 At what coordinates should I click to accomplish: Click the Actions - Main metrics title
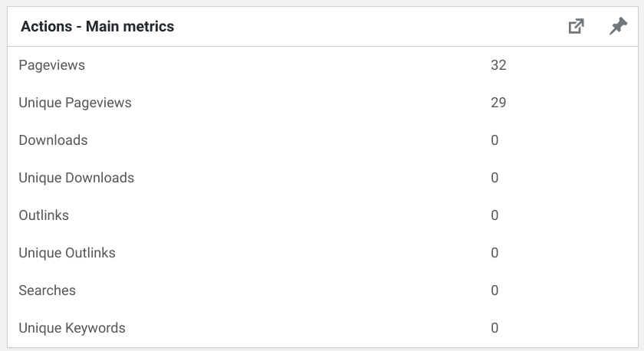pos(97,26)
